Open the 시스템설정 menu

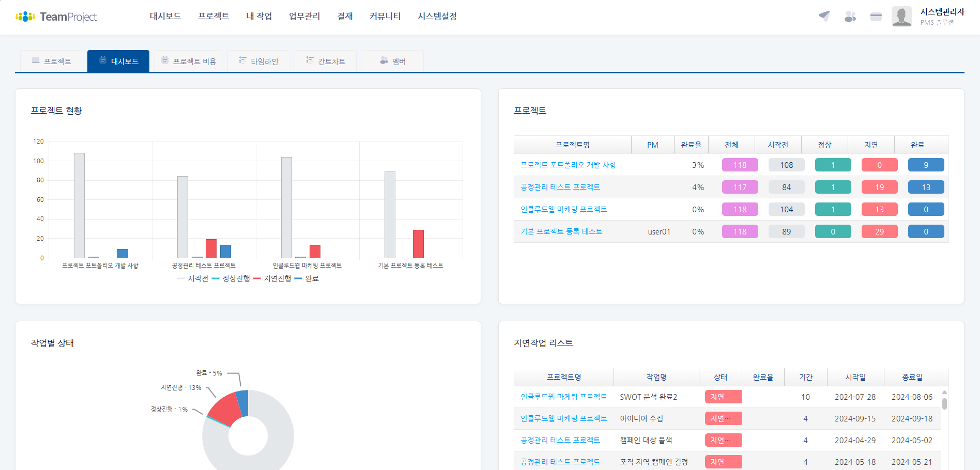click(437, 17)
